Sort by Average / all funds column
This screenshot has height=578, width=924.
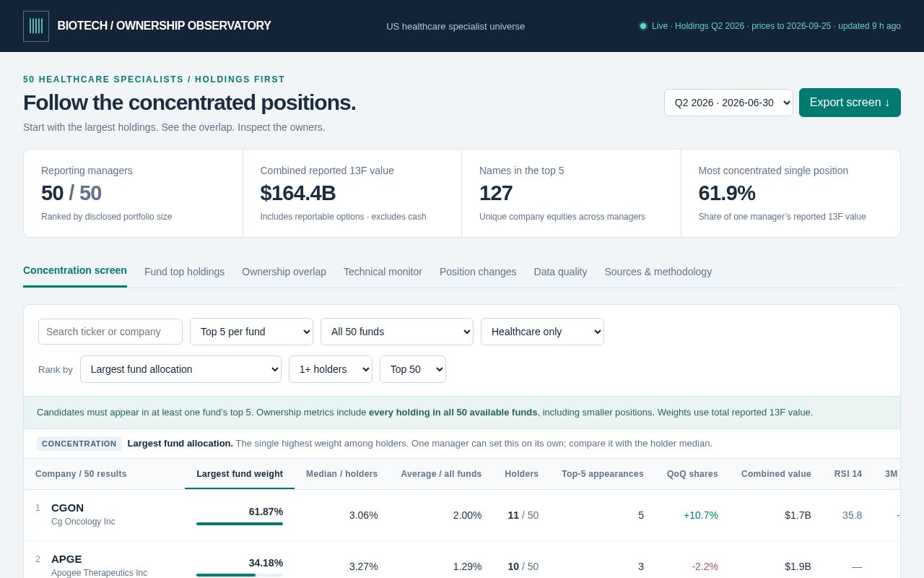pos(441,474)
